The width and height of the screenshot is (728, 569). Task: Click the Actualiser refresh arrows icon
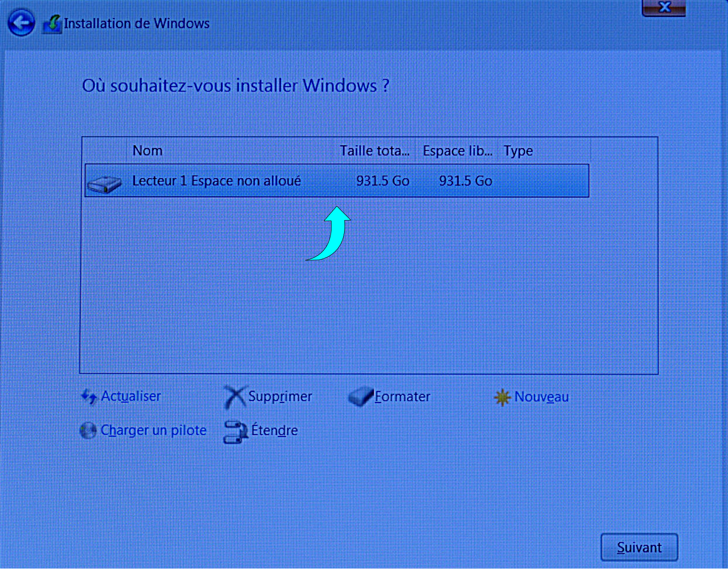click(89, 397)
